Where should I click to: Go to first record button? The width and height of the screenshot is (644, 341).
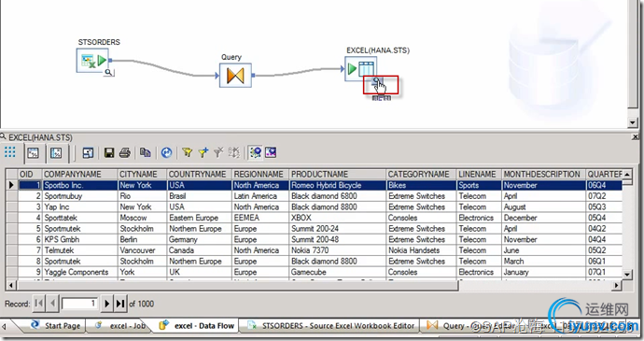38,304
